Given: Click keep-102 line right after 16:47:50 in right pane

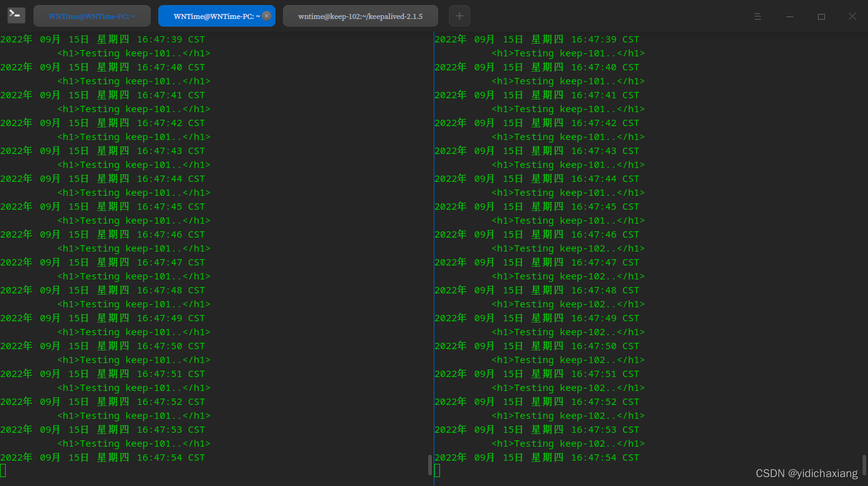Looking at the screenshot, I should tap(568, 360).
